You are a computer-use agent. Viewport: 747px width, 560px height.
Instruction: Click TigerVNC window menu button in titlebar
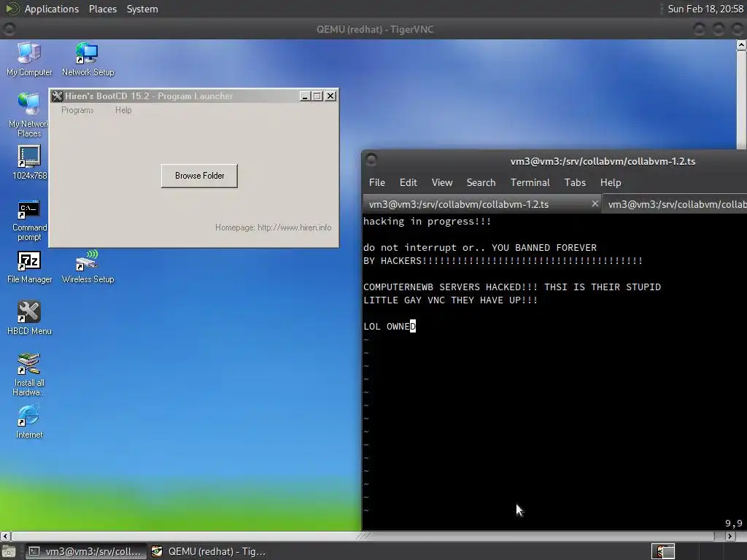click(x=9, y=29)
